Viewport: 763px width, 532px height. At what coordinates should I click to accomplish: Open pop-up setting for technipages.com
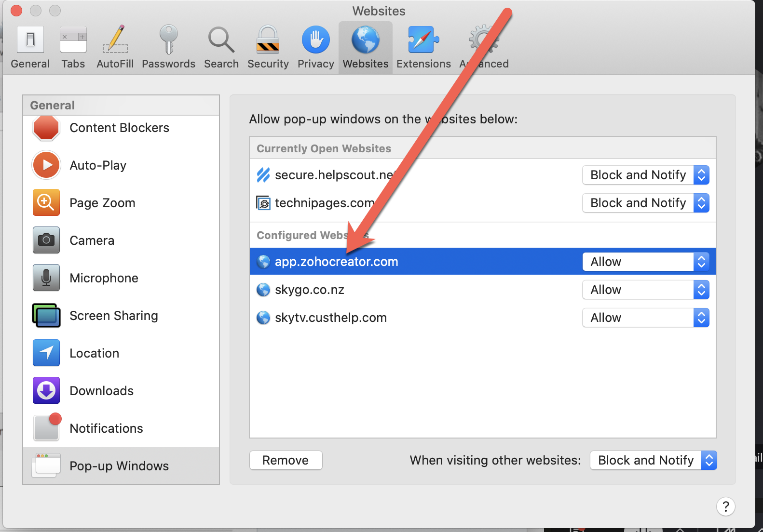646,203
